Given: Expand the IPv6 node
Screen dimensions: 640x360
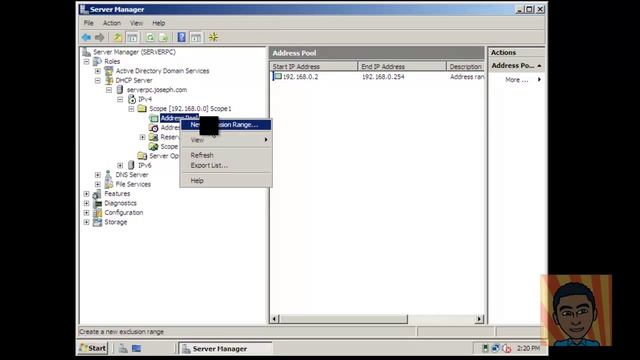Looking at the screenshot, I should tap(120, 165).
